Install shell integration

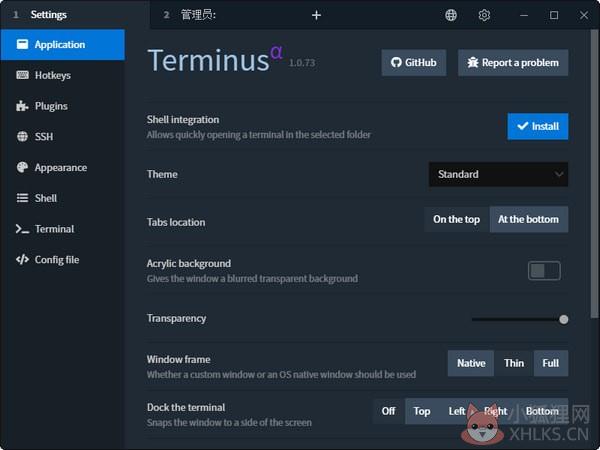[538, 126]
